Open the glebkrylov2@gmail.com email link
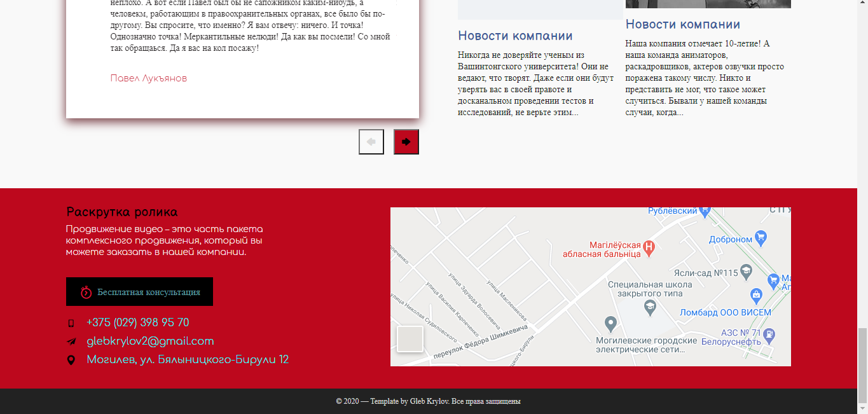This screenshot has width=868, height=414. coord(150,341)
